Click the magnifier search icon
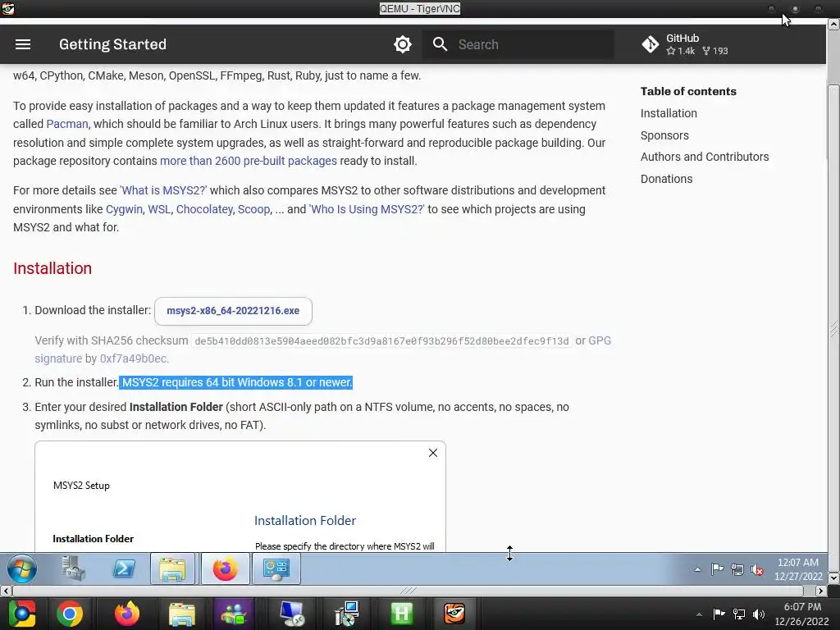 [440, 44]
